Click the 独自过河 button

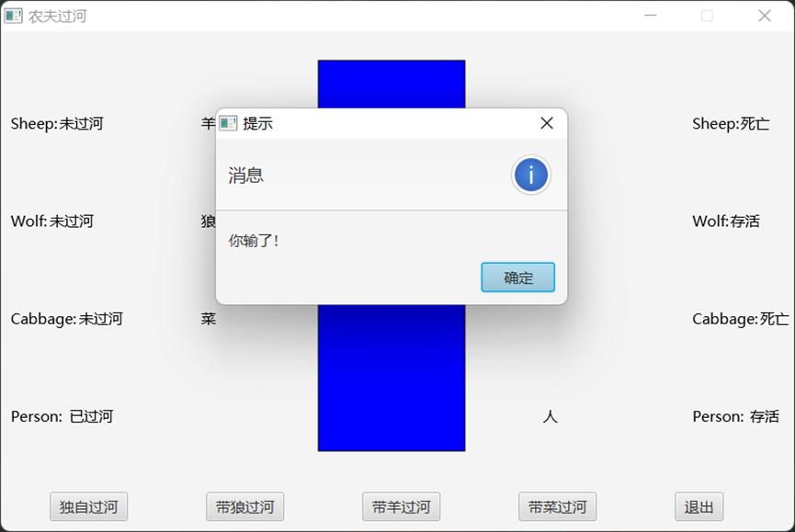[89, 506]
